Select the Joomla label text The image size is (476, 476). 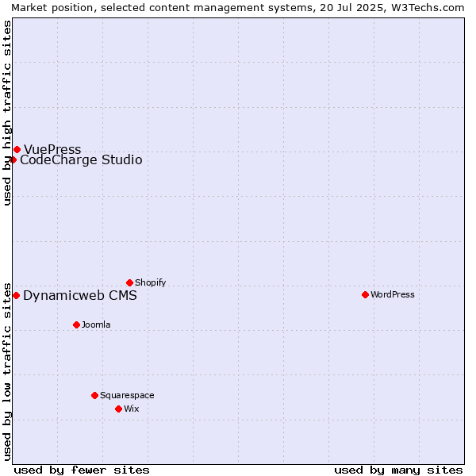(x=96, y=324)
